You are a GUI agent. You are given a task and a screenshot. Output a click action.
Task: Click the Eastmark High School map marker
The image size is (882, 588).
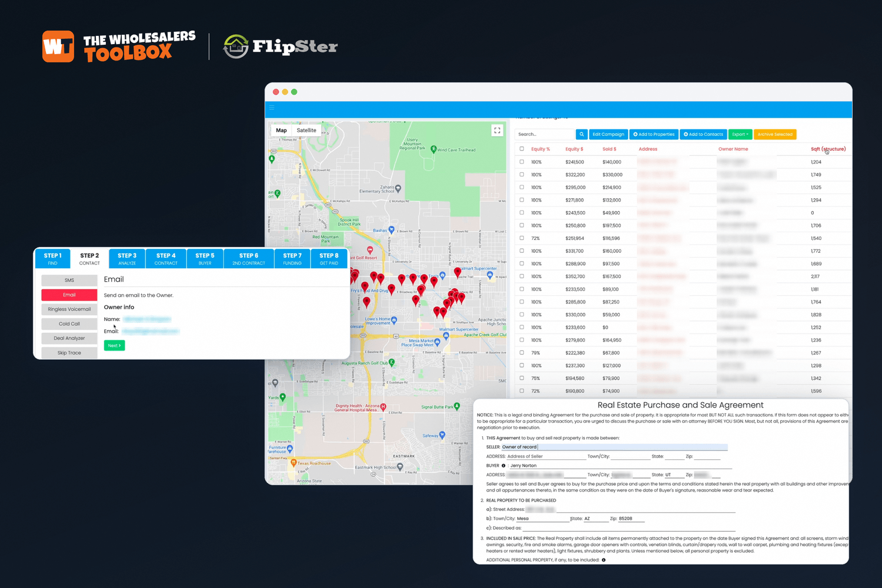coord(400,467)
